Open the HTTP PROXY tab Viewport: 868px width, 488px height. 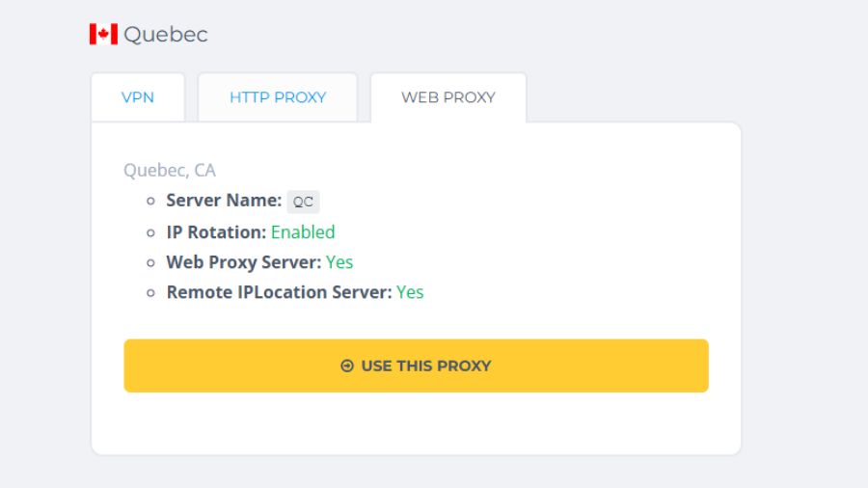(x=278, y=97)
